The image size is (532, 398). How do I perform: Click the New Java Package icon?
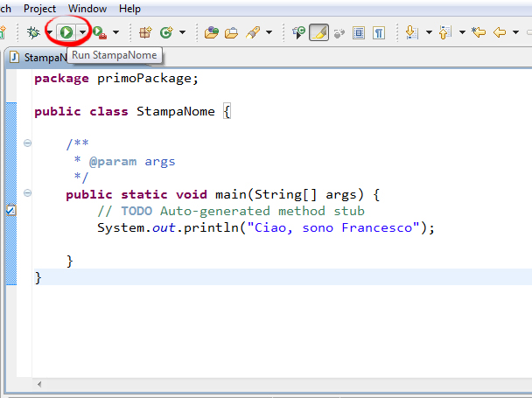click(145, 32)
